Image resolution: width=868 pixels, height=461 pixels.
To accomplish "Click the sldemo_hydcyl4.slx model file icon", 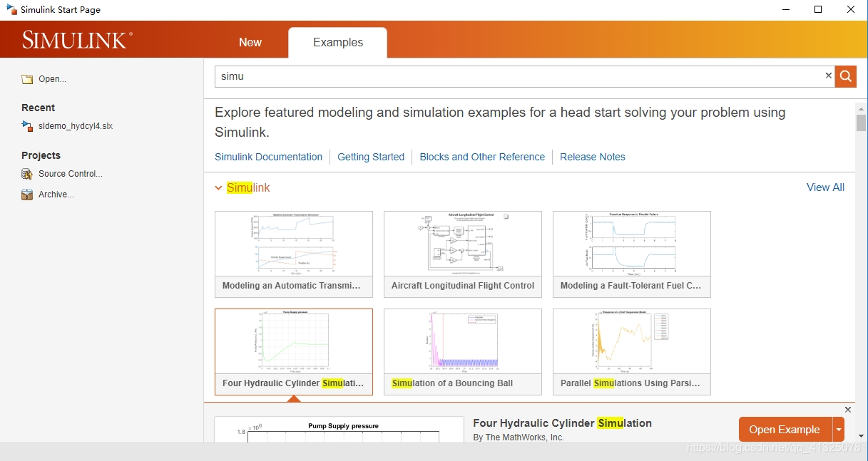I will point(27,126).
